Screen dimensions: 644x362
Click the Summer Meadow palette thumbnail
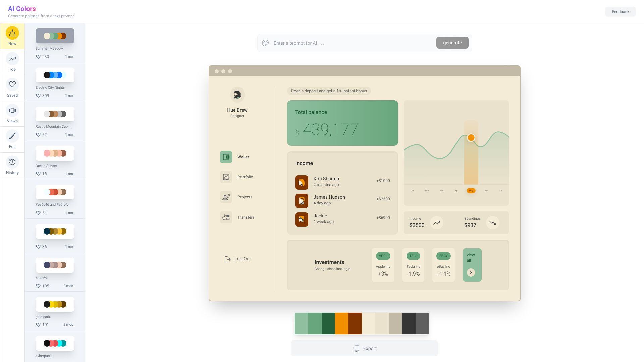click(54, 36)
